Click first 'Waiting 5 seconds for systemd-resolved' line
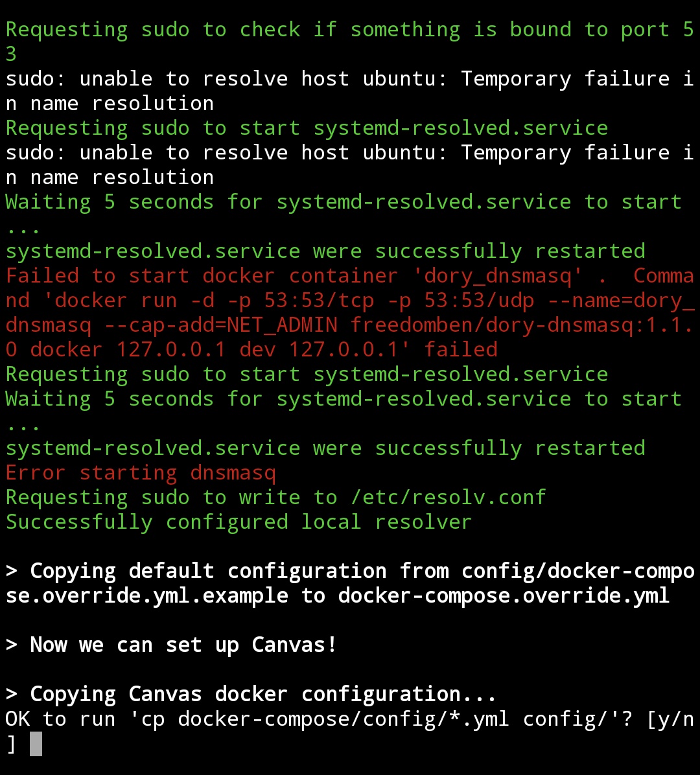 344,202
